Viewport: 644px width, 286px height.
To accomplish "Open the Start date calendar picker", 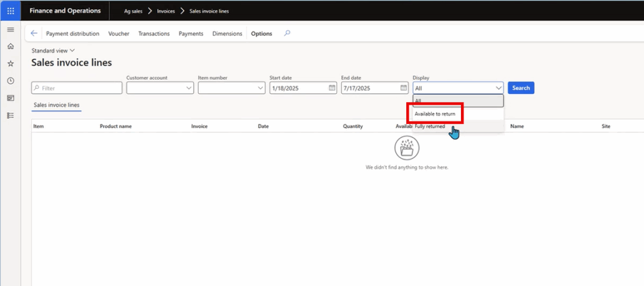I will coord(332,88).
